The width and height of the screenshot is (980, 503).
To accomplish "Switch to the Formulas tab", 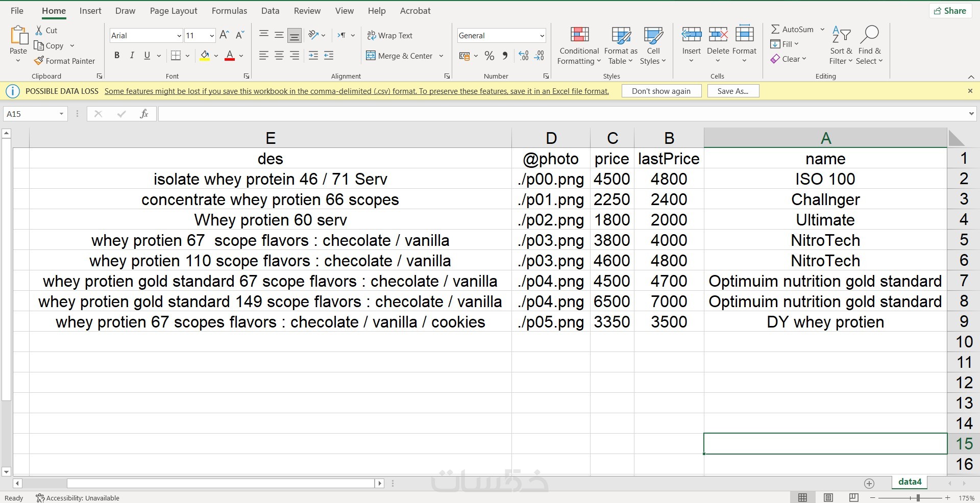I will click(229, 11).
